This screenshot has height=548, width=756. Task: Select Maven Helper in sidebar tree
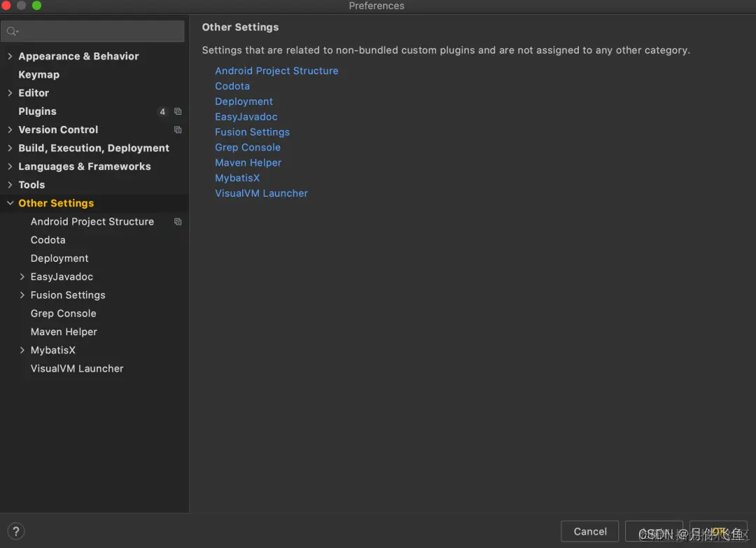[x=64, y=332]
